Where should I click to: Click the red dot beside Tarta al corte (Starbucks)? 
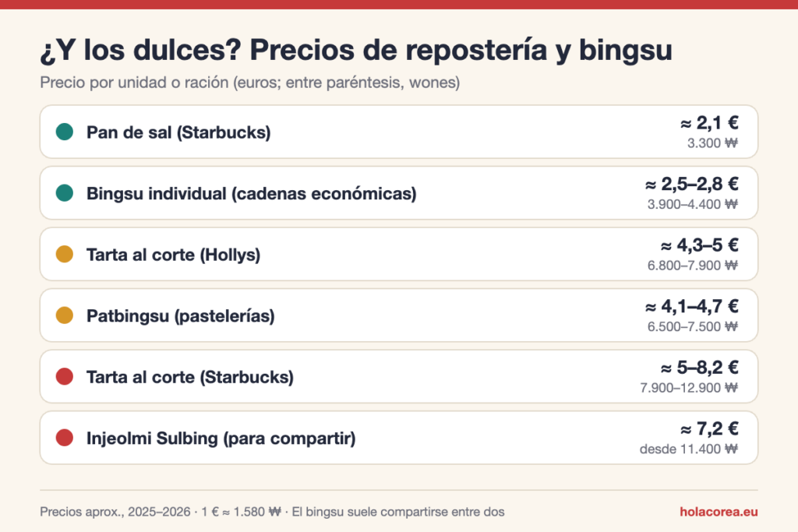click(65, 376)
